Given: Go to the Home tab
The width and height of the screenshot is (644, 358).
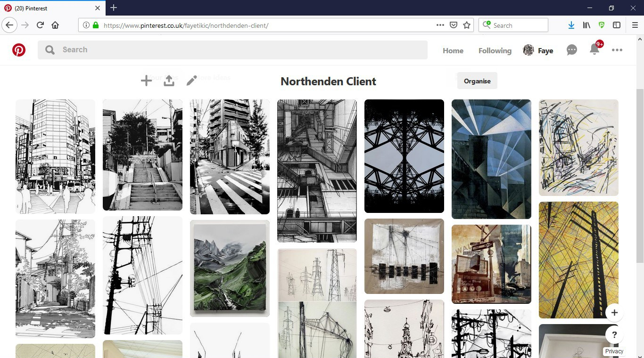Looking at the screenshot, I should pos(453,50).
